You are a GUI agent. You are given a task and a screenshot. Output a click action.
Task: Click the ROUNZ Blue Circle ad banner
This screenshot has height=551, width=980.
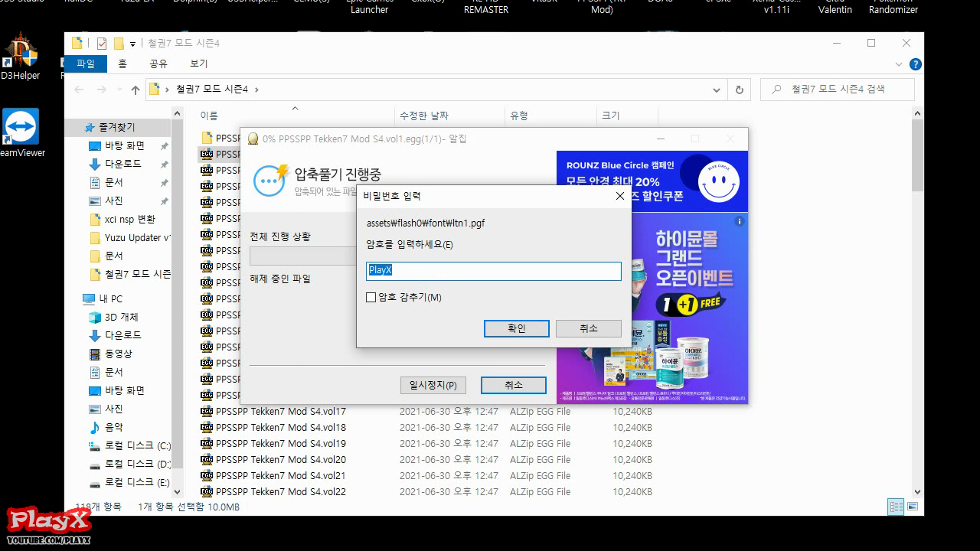click(x=652, y=181)
